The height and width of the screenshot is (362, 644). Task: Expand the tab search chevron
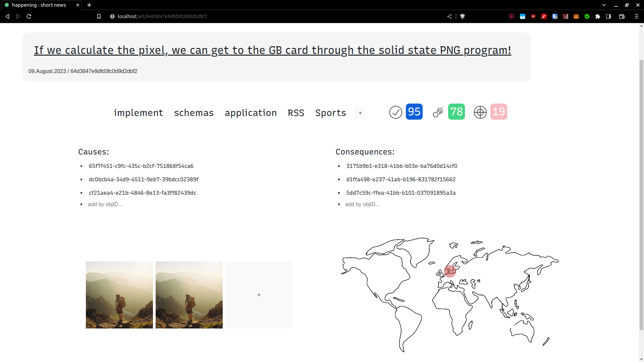pyautogui.click(x=604, y=5)
